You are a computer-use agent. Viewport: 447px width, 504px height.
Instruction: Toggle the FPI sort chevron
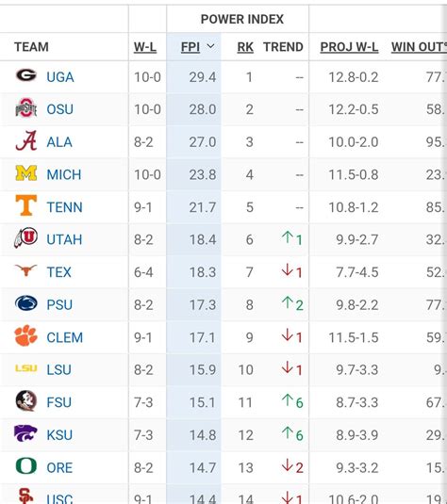[x=210, y=46]
